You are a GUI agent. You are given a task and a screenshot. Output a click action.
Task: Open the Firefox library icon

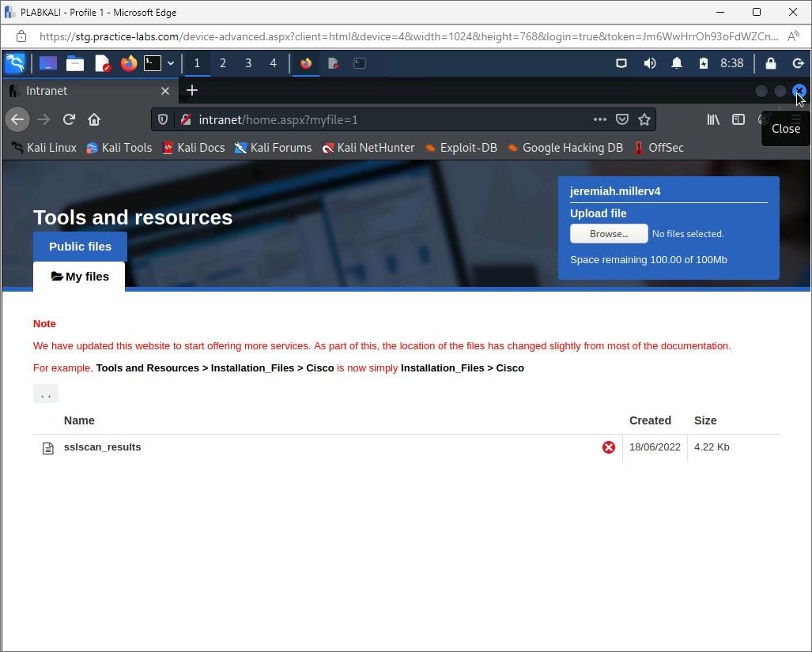click(713, 119)
